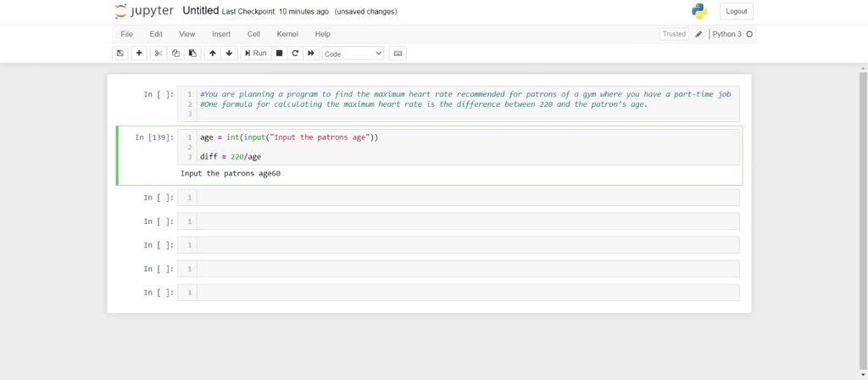The image size is (868, 380).
Task: Cut selected cell using scissors icon
Action: [159, 53]
